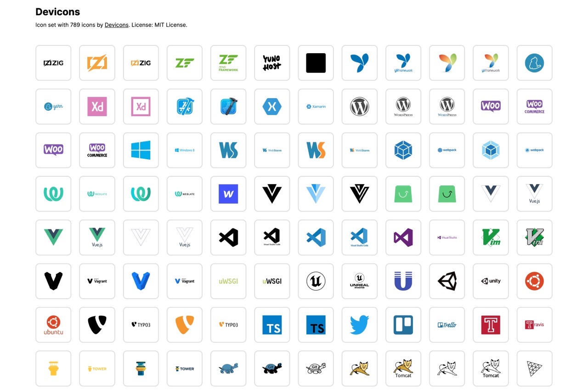
Task: Pick the green Vue logo without text
Action: click(53, 238)
